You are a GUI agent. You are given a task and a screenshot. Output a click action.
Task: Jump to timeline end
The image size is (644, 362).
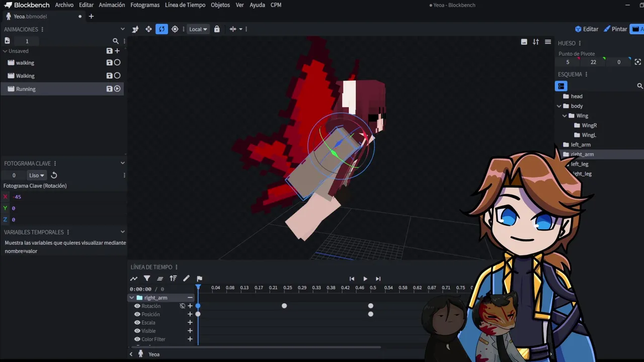(378, 279)
